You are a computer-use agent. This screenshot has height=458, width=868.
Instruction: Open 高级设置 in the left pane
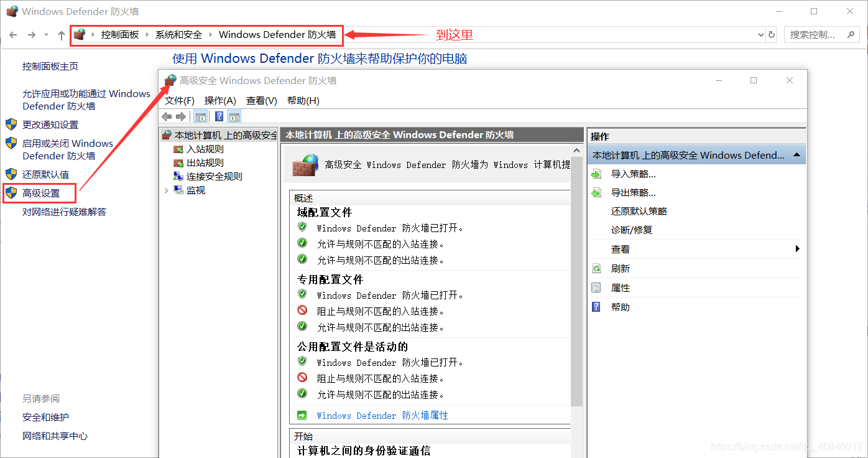[41, 194]
